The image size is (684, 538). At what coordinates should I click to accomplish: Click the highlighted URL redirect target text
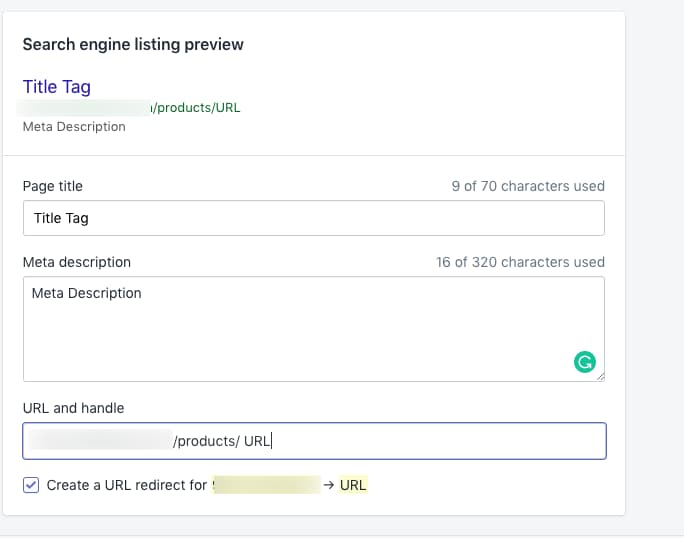tap(353, 485)
